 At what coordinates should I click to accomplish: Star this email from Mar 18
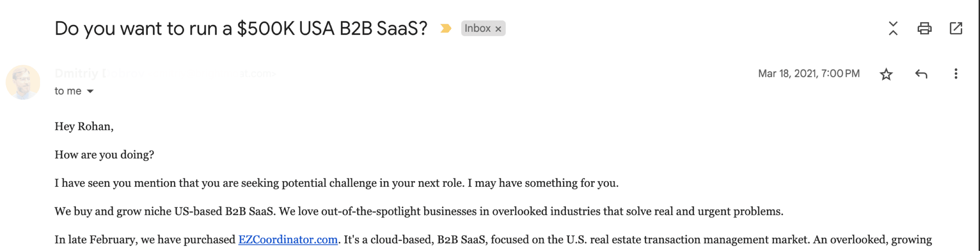886,74
